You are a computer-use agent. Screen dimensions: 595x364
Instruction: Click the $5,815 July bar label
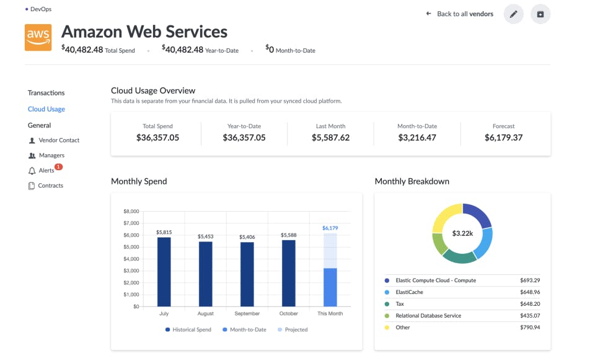[164, 232]
